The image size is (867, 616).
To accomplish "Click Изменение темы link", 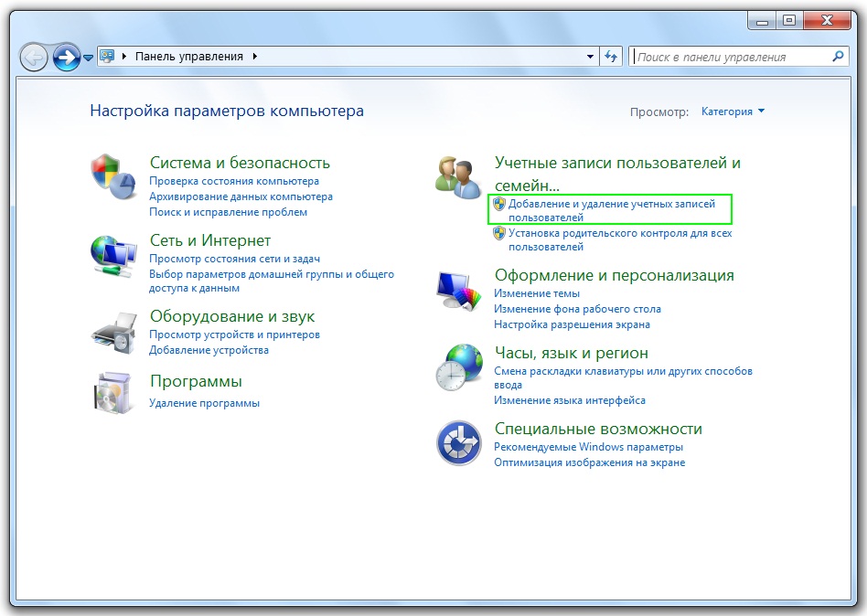I will [x=537, y=293].
